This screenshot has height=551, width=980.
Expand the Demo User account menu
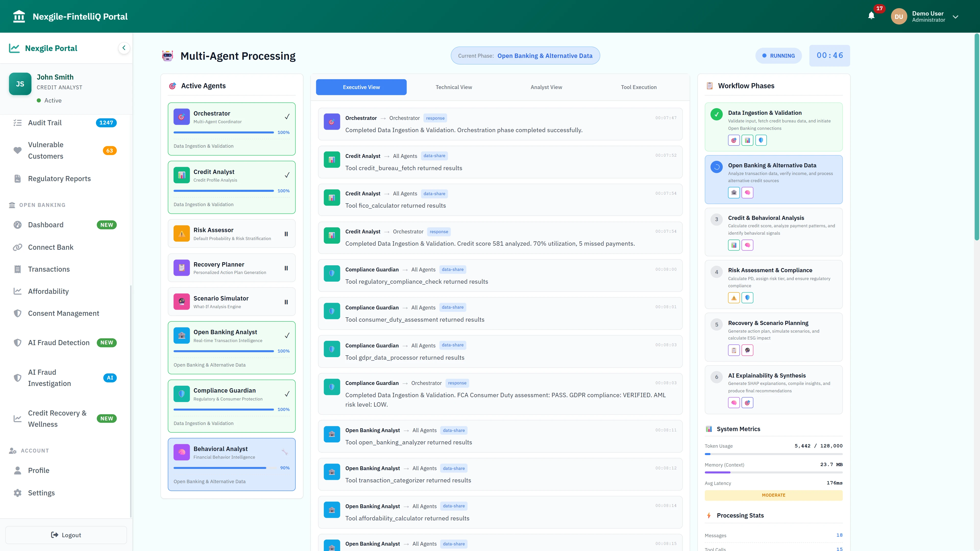955,17
